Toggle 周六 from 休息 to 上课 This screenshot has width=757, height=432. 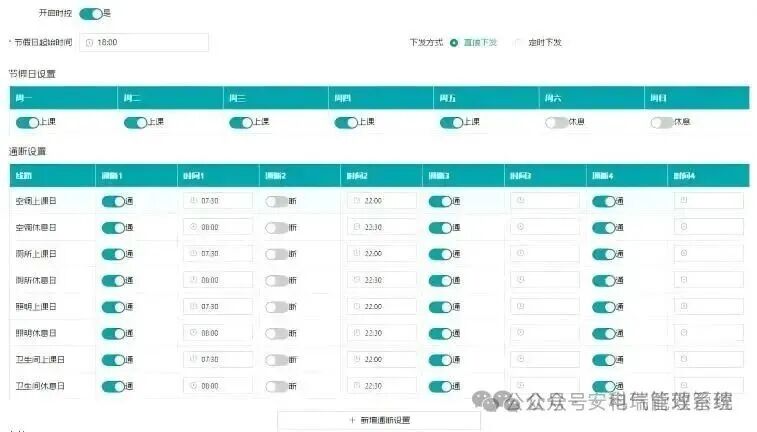coord(555,122)
